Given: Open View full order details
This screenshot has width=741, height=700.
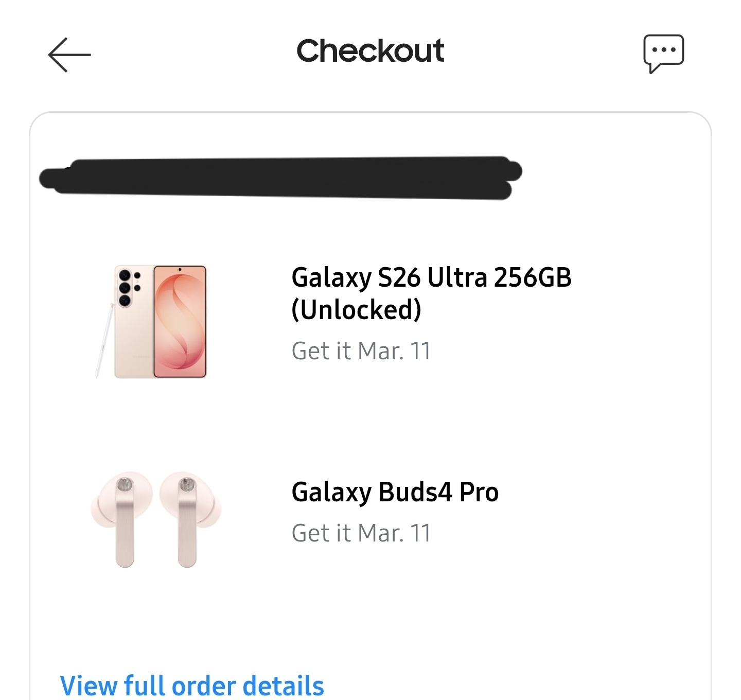Looking at the screenshot, I should [192, 686].
